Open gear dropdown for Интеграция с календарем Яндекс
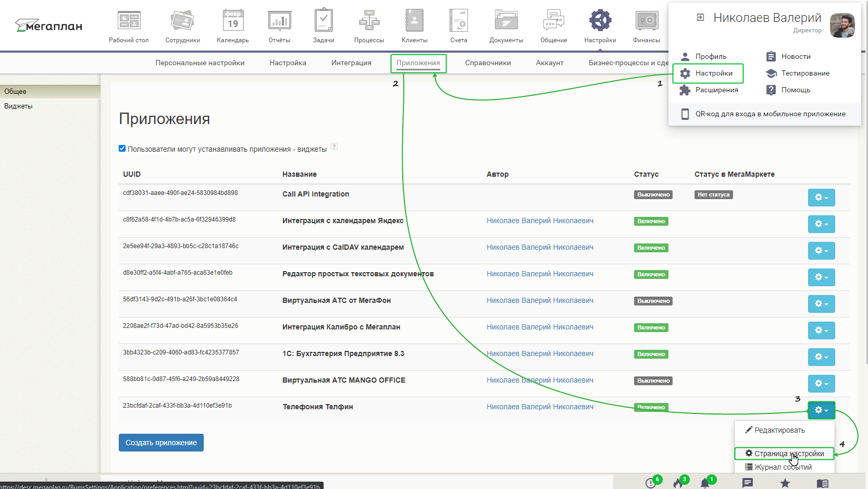 pos(821,224)
